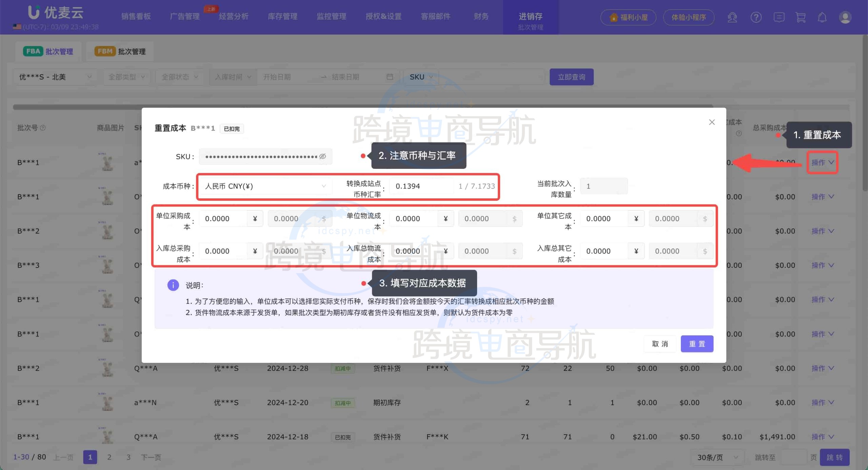
Task: Open the user avatar menu
Action: click(x=845, y=17)
